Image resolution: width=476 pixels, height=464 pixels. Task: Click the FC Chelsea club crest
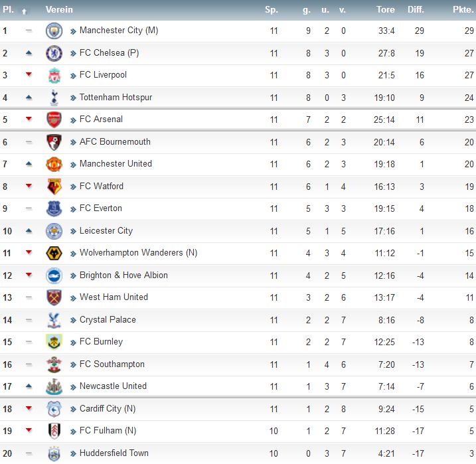(x=54, y=53)
